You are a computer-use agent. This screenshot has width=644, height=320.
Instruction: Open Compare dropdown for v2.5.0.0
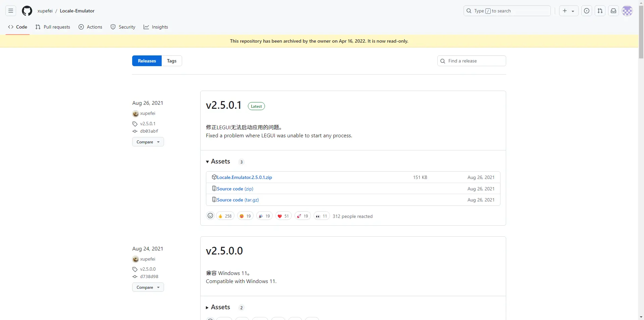click(148, 287)
